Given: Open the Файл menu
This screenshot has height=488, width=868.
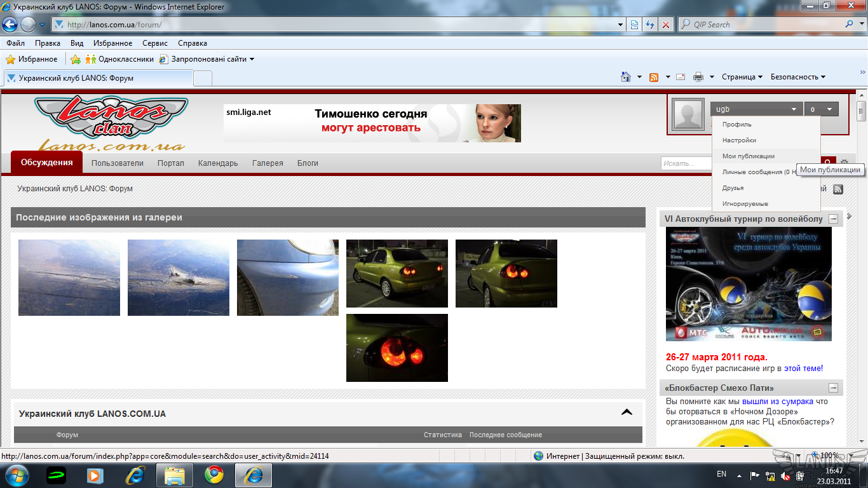Looking at the screenshot, I should (16, 43).
